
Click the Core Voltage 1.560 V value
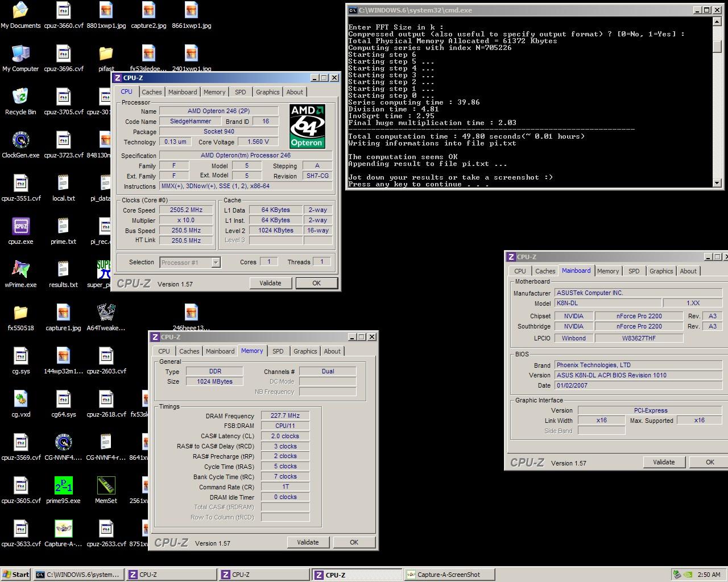258,142
